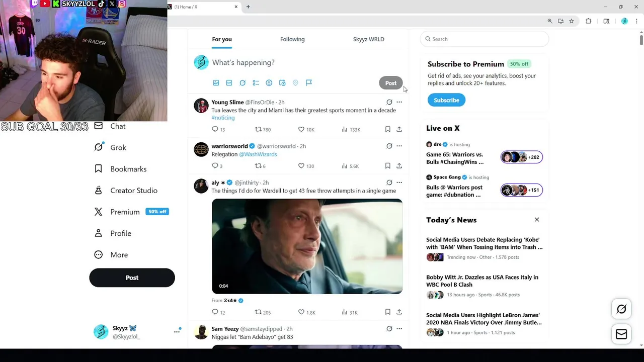Open Profile from the sidebar
The width and height of the screenshot is (644, 362).
113,233
